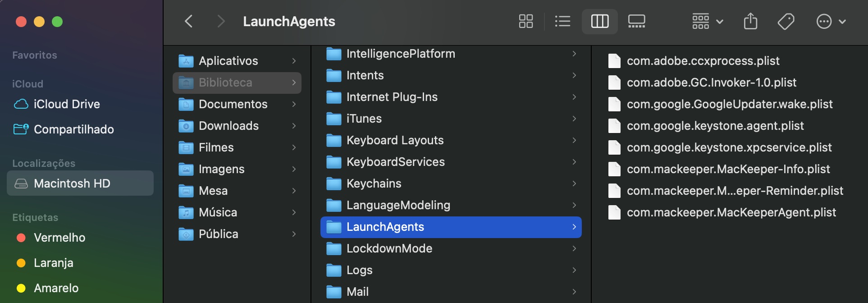Expand the Keychains folder chevron
The height and width of the screenshot is (303, 868).
click(x=574, y=184)
